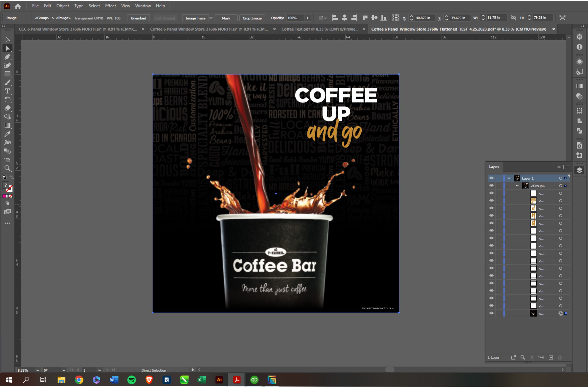
Task: Open the Object menu
Action: [x=63, y=6]
